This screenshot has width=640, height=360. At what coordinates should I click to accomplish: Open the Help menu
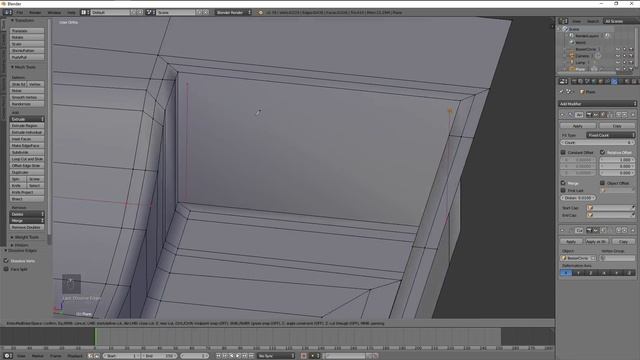(x=71, y=12)
